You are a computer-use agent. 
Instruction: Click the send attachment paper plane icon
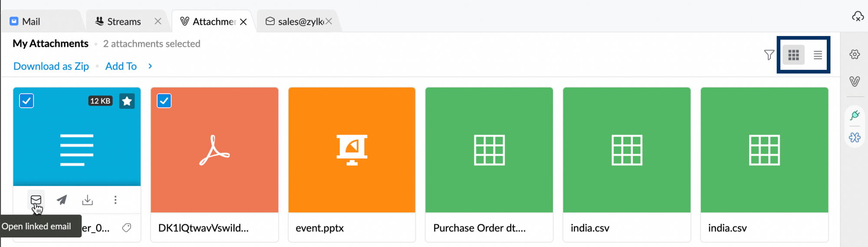click(x=62, y=200)
